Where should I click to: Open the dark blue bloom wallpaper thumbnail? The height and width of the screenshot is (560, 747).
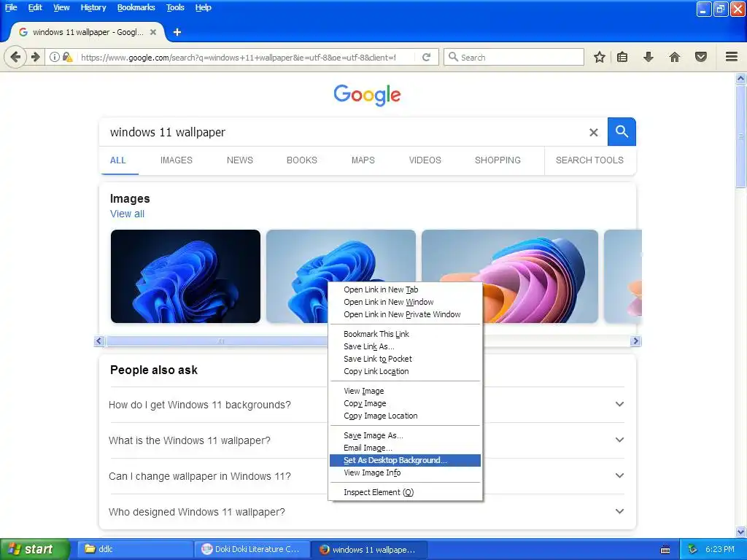185,276
